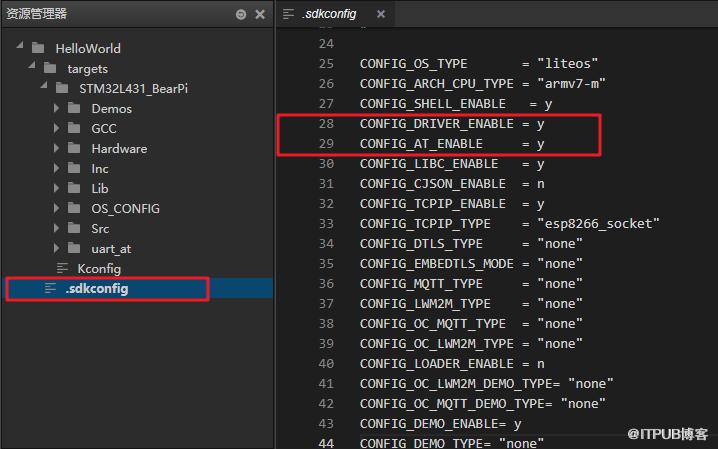Click line number 40 in gutter
Viewport: 718px width, 449px height.
pos(326,364)
